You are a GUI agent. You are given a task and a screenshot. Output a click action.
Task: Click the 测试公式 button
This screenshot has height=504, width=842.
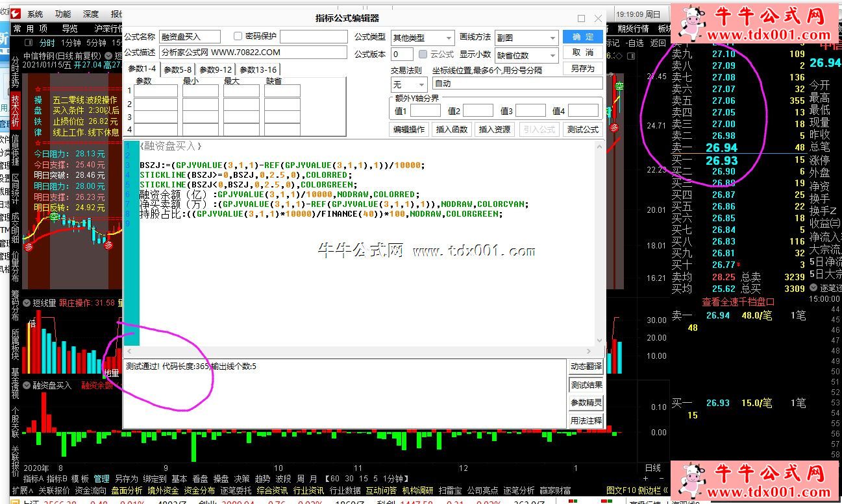[582, 129]
